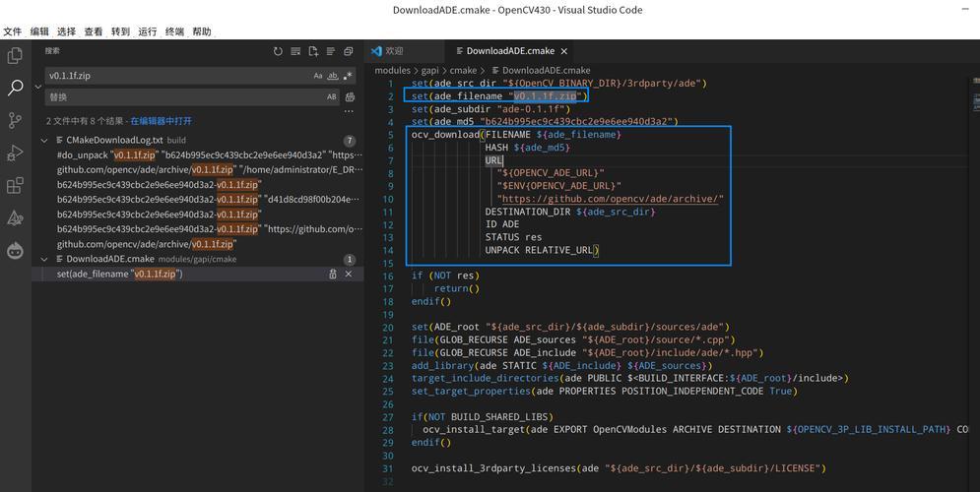Viewport: 980px width, 492px height.
Task: Open result with /home/administrator/E_DR path
Action: (210, 170)
